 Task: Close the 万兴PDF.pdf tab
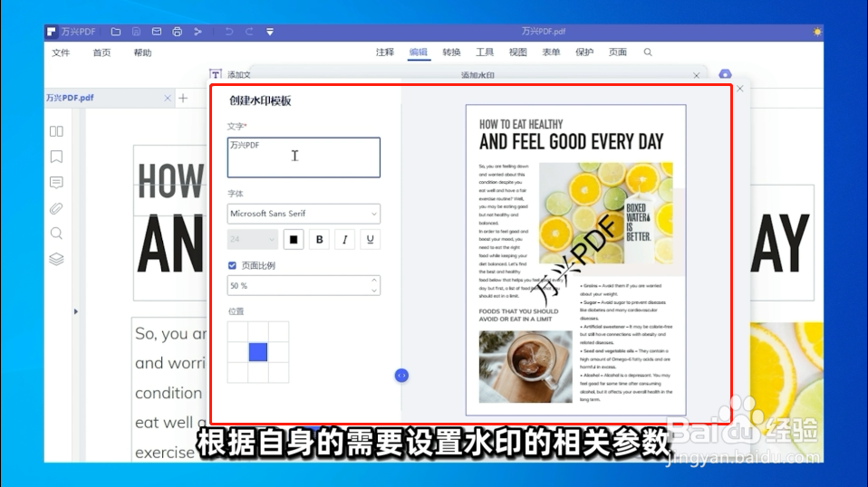(x=168, y=98)
